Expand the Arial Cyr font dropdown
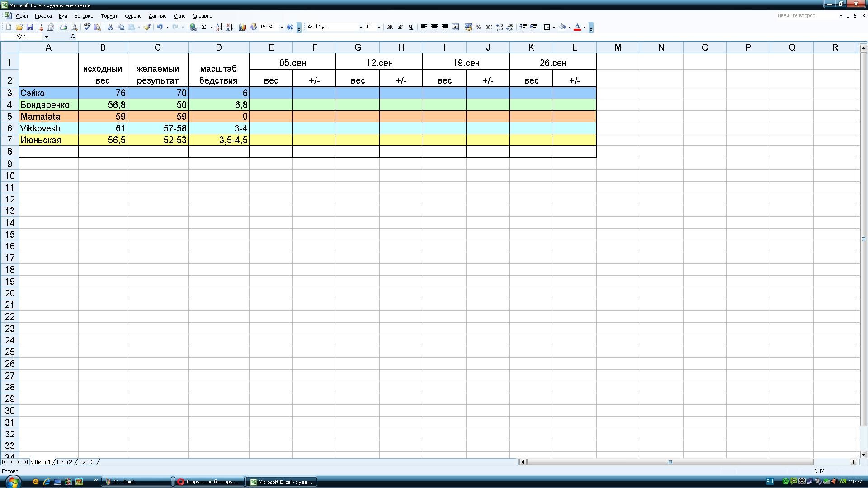The image size is (868, 488). [361, 27]
